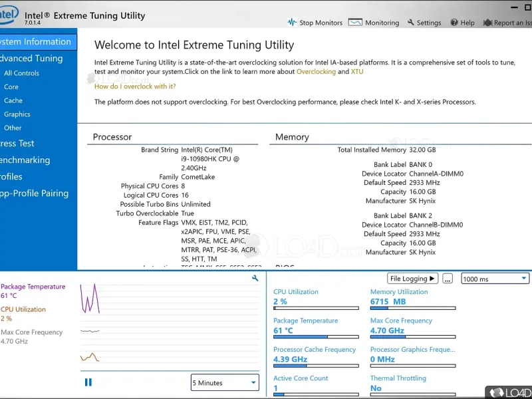Click 'ChannelB-DIMM0' device locator
The image size is (532, 399).
pyautogui.click(x=436, y=225)
